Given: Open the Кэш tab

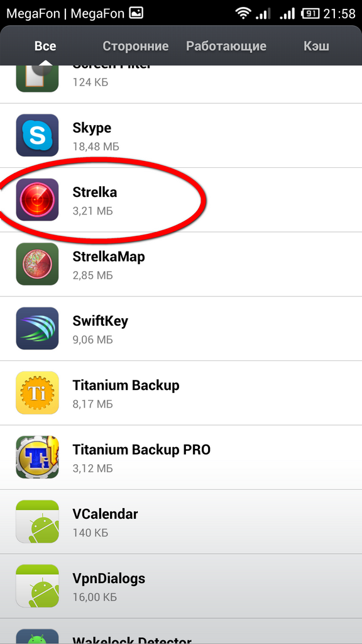Looking at the screenshot, I should pyautogui.click(x=316, y=46).
